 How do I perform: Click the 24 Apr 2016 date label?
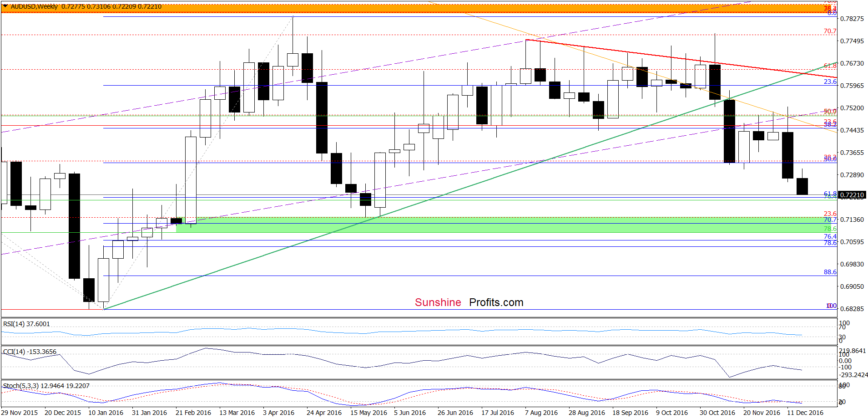click(x=324, y=413)
